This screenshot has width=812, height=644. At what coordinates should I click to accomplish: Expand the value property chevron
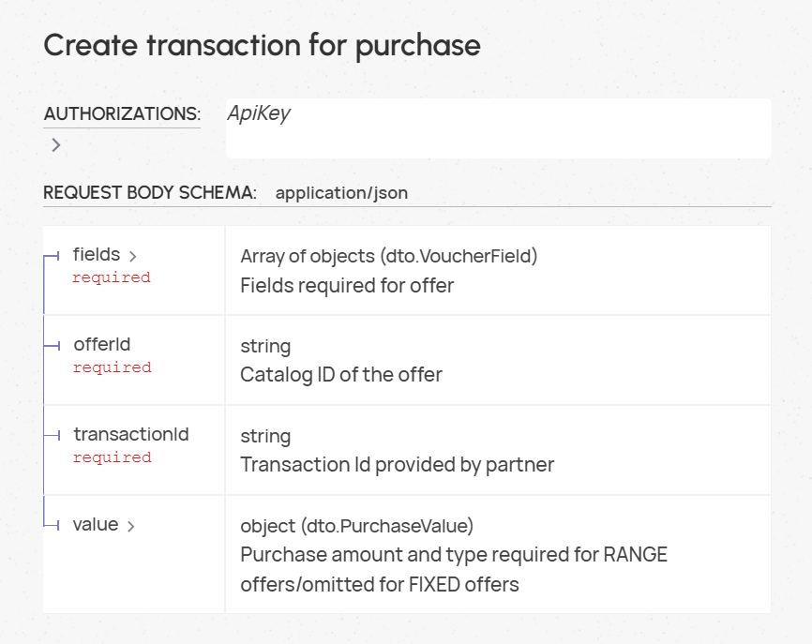point(131,527)
